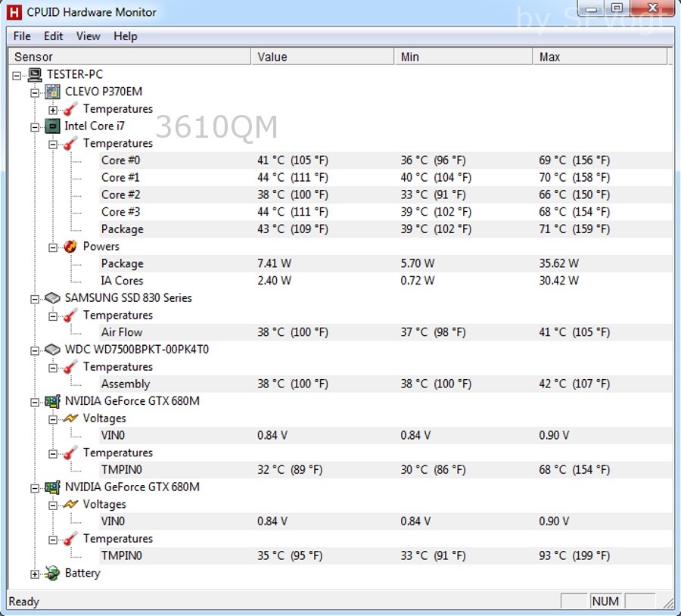The width and height of the screenshot is (681, 616).
Task: Select the Air Flow row
Action: [386, 332]
